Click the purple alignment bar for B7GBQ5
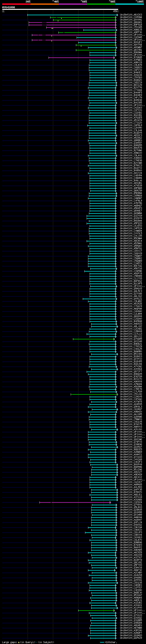The image size is (146, 644). pos(82,58)
